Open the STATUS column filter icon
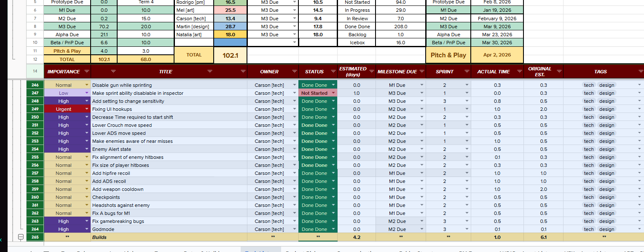644x252 pixels. (x=333, y=72)
